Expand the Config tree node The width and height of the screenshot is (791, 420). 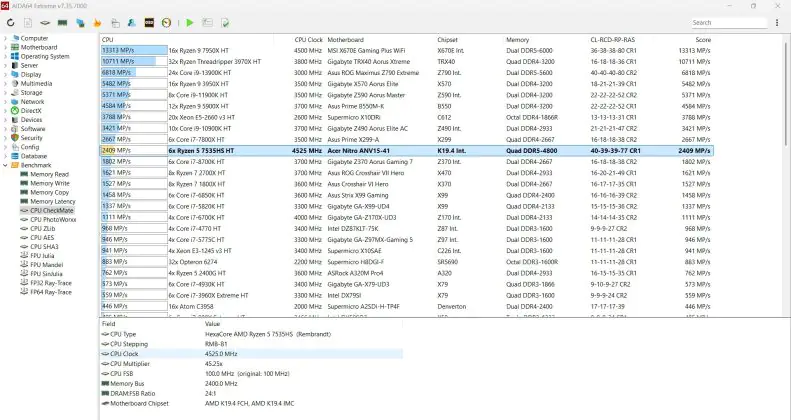pos(6,147)
